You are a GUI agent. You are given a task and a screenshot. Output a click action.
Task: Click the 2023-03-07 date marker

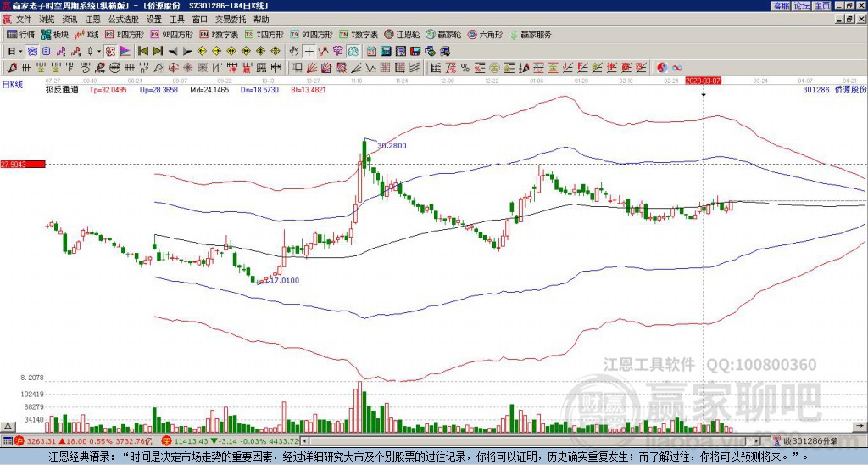703,81
